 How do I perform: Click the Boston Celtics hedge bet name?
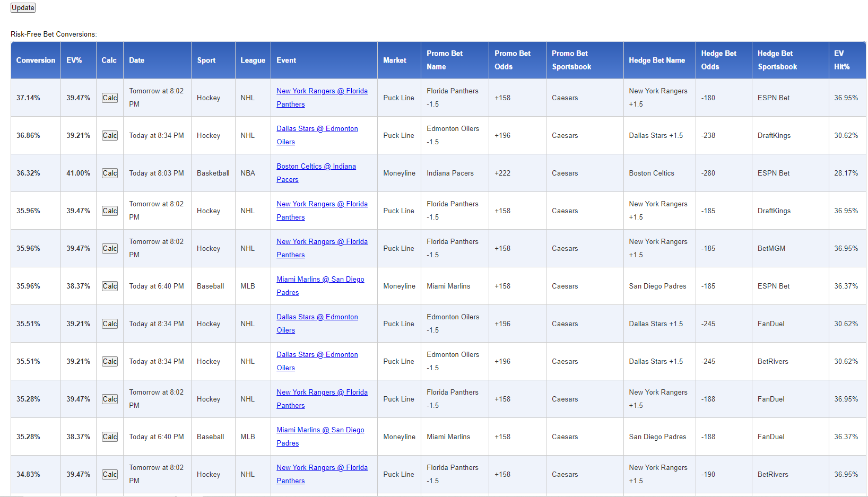(652, 173)
